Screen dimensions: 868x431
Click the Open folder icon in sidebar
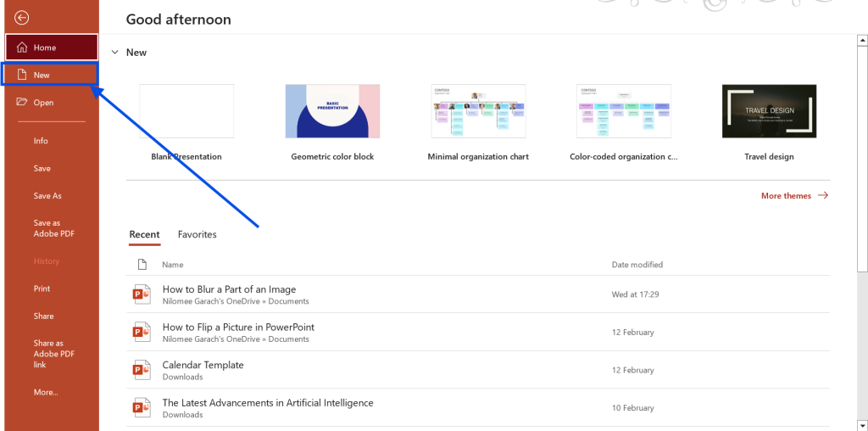click(x=22, y=103)
